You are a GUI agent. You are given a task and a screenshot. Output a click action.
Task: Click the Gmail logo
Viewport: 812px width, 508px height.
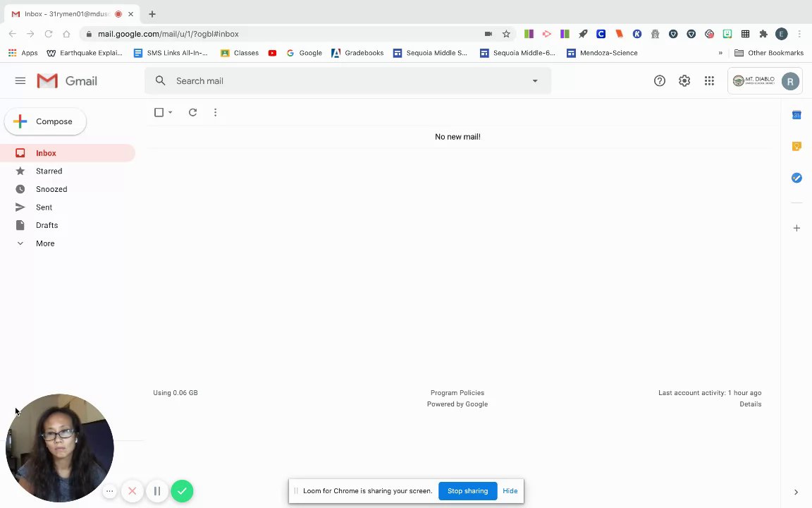point(67,81)
